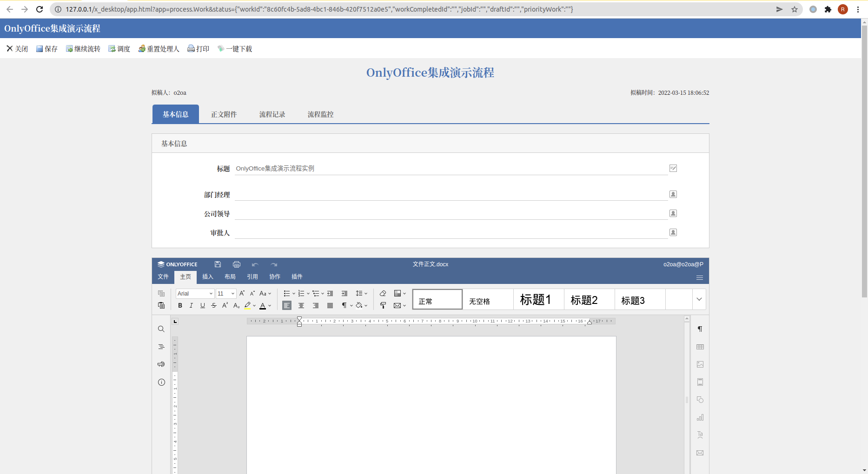The image size is (868, 474).
Task: Click the increase indent icon
Action: (345, 293)
